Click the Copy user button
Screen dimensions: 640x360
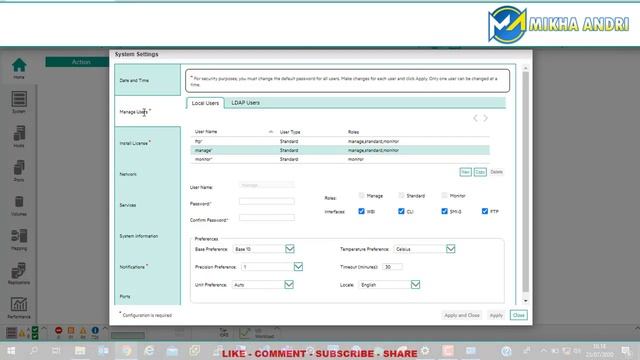[480, 172]
